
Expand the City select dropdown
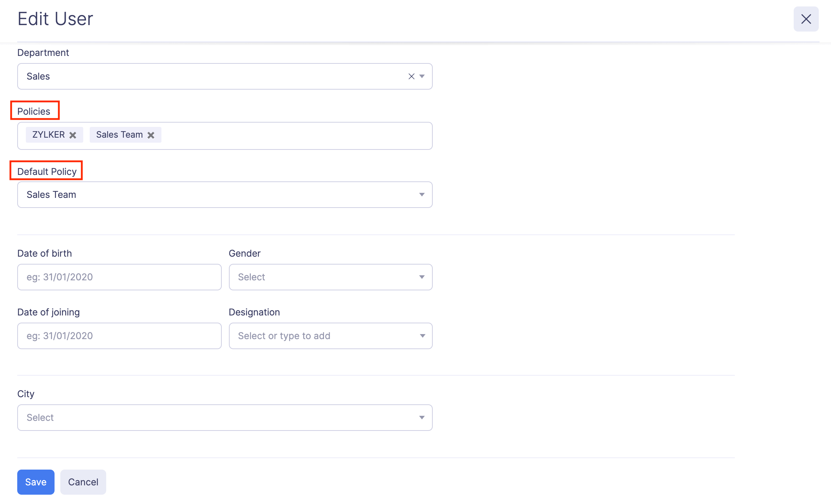point(422,417)
